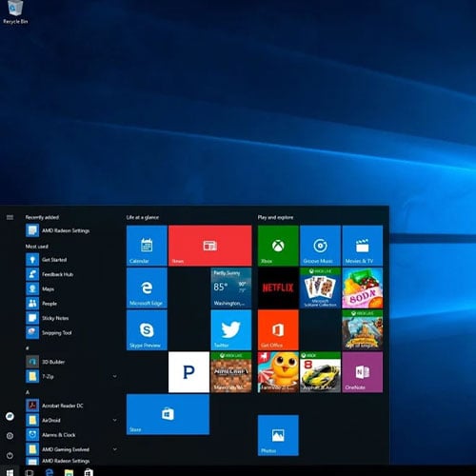
Task: Open Settings gear in Start menu
Action: click(x=10, y=436)
